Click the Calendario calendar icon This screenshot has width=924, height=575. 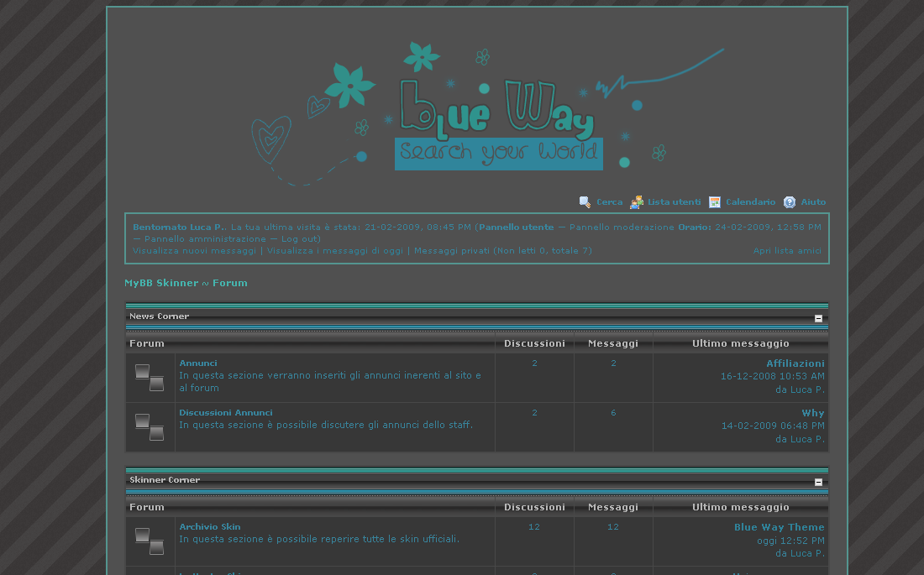click(715, 202)
